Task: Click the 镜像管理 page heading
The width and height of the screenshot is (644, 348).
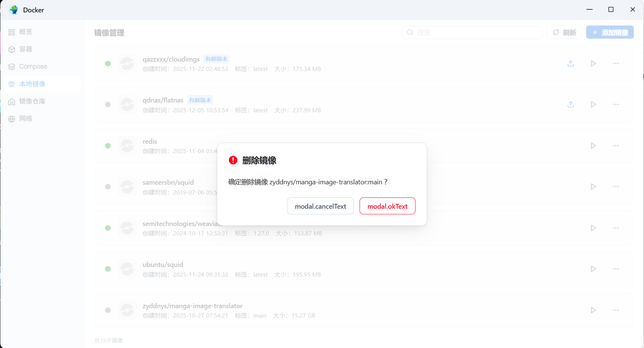Action: tap(109, 33)
